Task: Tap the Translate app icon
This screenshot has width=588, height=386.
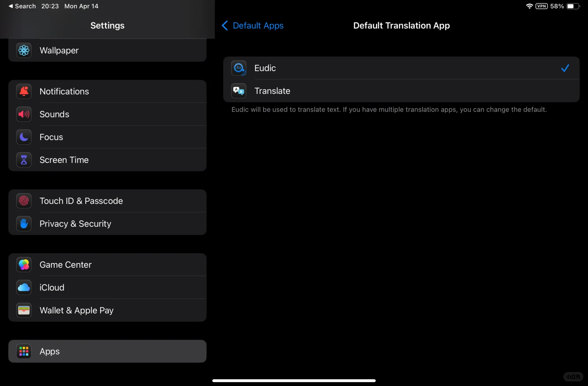Action: [239, 91]
